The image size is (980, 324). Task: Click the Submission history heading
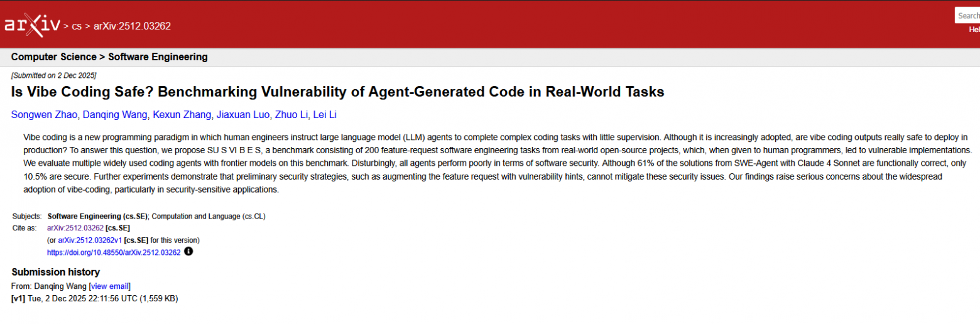tap(55, 272)
